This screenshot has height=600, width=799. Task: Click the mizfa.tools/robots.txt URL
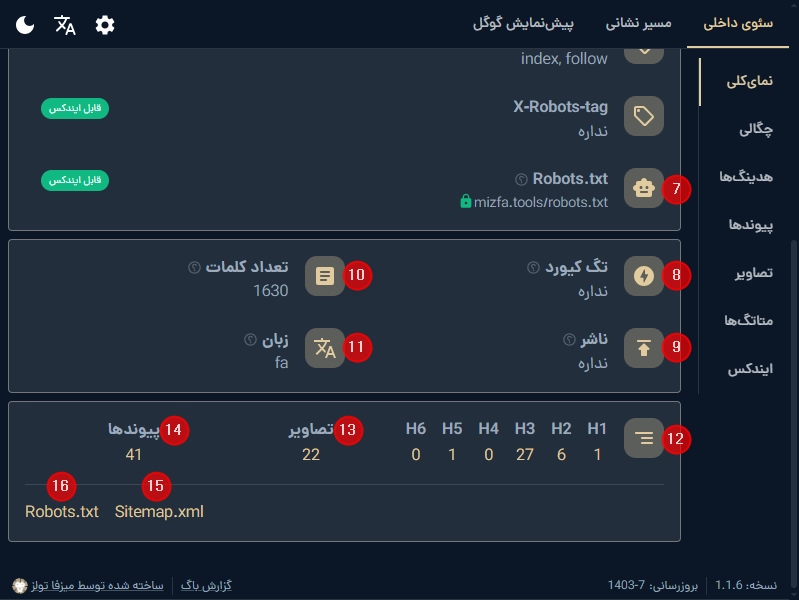click(540, 202)
